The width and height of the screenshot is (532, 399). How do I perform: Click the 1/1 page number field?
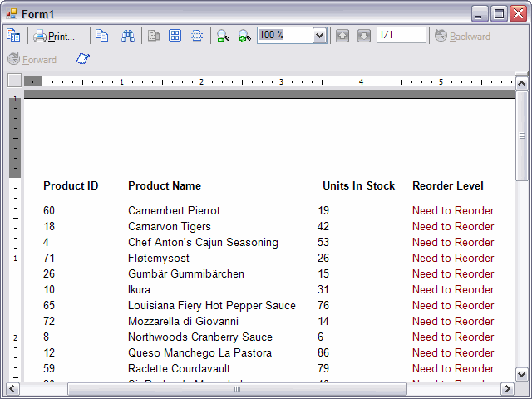(401, 35)
